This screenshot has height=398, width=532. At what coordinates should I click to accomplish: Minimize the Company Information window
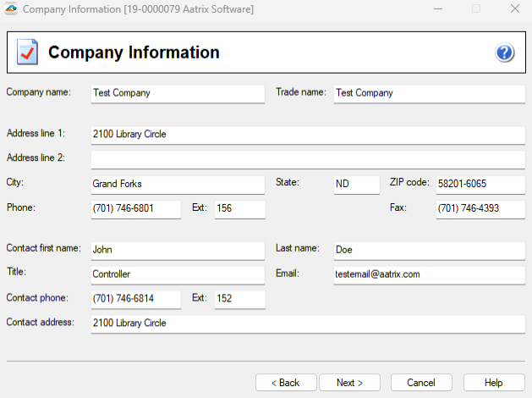(x=436, y=8)
